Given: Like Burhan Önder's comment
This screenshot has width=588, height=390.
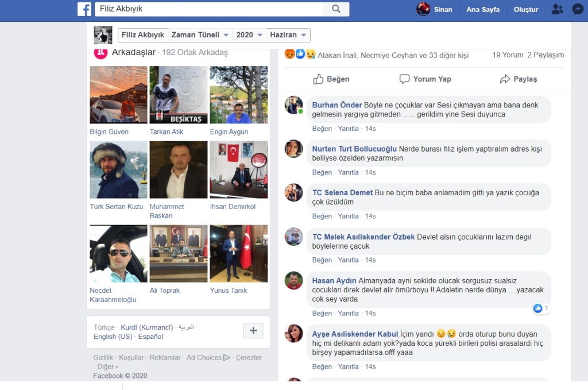Looking at the screenshot, I should point(322,129).
